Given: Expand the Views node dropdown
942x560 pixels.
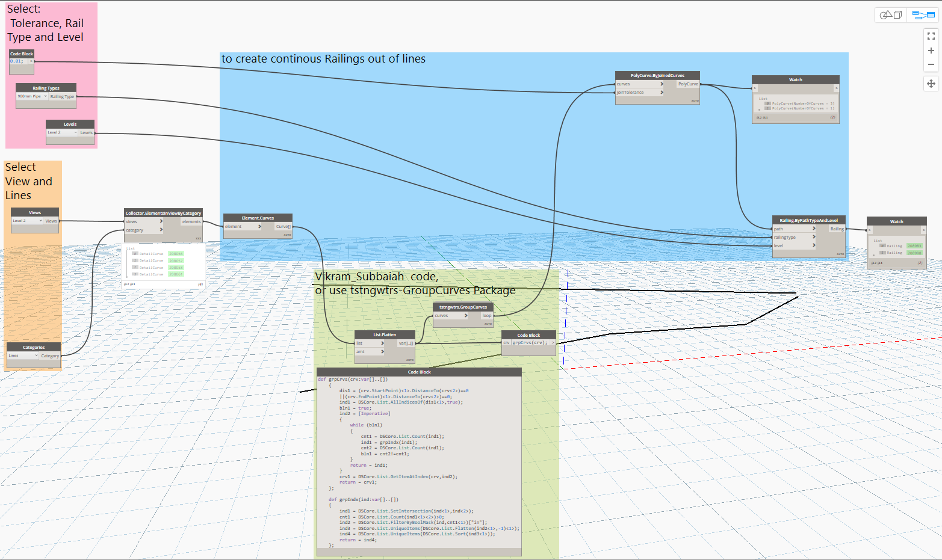Looking at the screenshot, I should click(x=27, y=221).
